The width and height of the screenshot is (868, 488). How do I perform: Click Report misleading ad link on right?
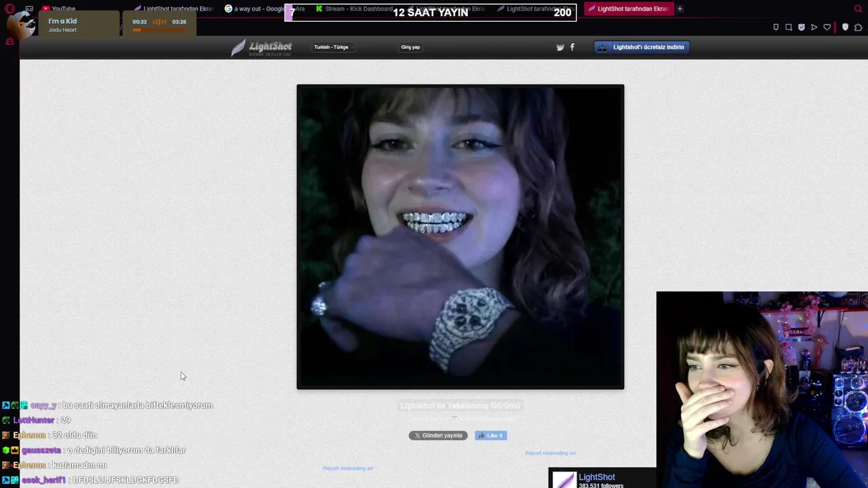click(x=550, y=453)
